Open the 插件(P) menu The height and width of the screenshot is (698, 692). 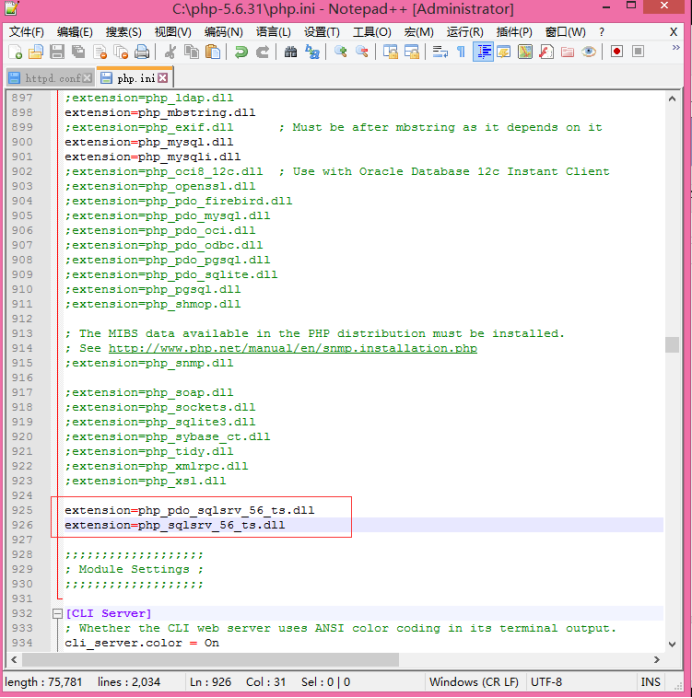514,32
